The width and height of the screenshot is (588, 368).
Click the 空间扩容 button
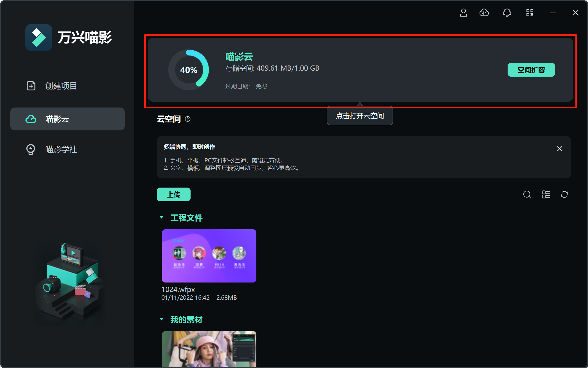(x=531, y=70)
